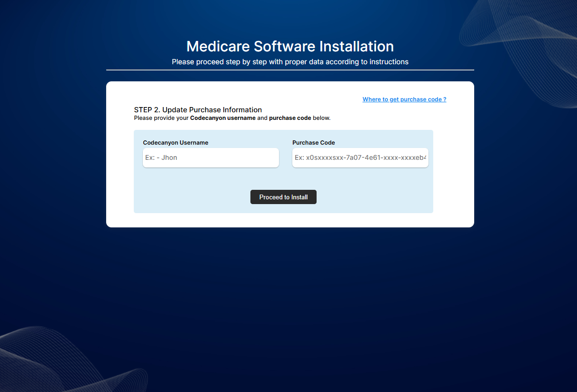This screenshot has height=392, width=577.
Task: Click the decorative wave graphic at top right
Action: coord(524,38)
